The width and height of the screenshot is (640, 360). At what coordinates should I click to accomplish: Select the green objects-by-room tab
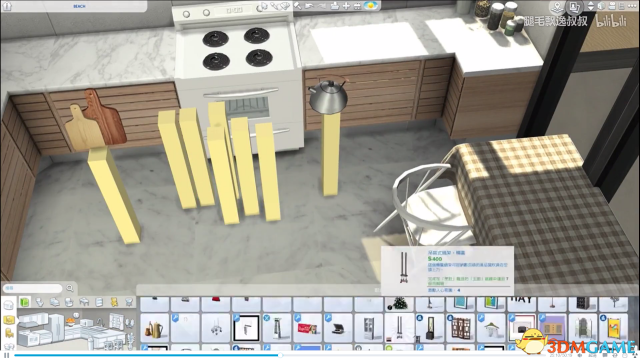(x=25, y=302)
